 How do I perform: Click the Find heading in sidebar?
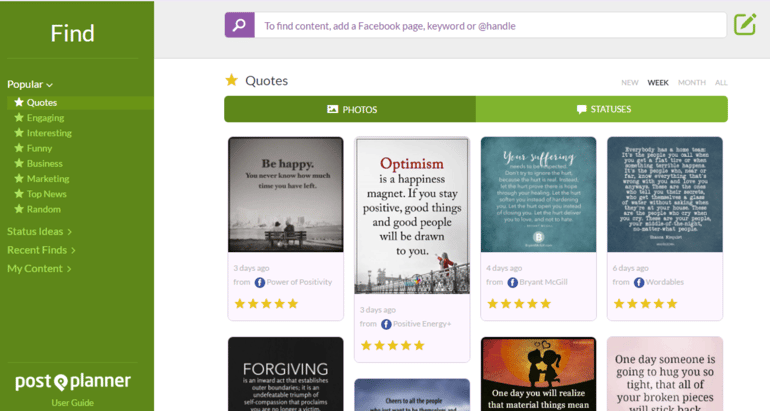72,34
